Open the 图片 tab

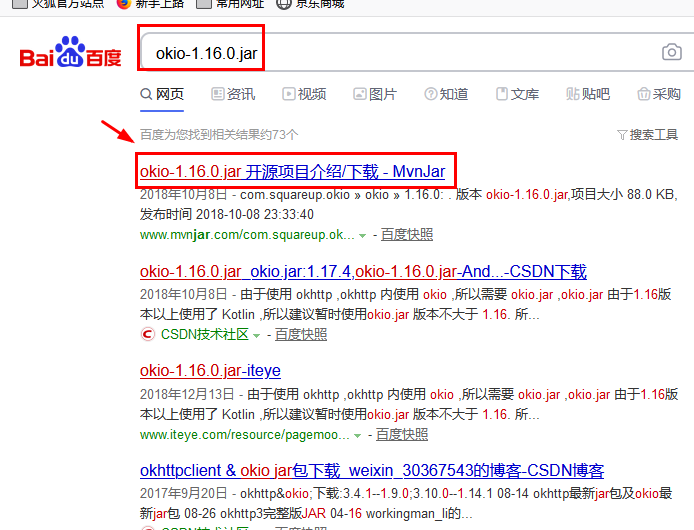pyautogui.click(x=375, y=94)
